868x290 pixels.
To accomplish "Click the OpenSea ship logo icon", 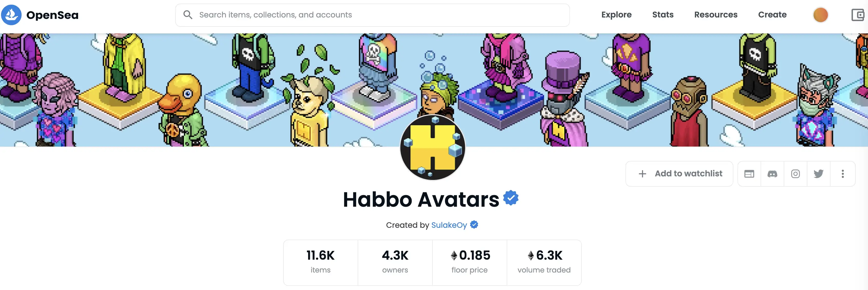I will pyautogui.click(x=11, y=15).
